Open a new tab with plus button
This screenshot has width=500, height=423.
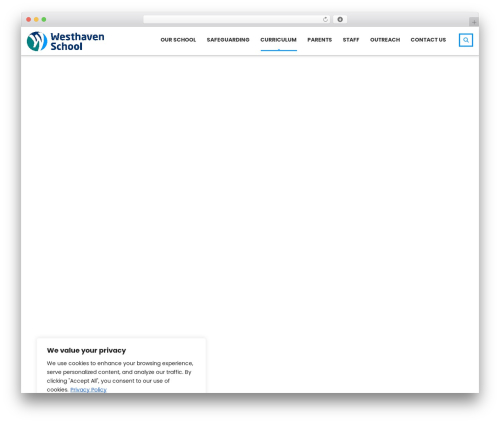click(474, 22)
